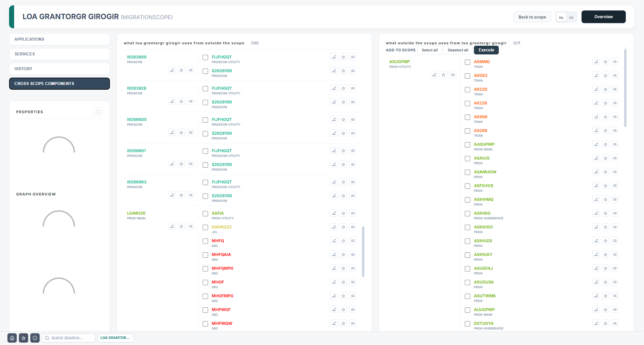
Task: Click Select all button
Action: coord(430,50)
